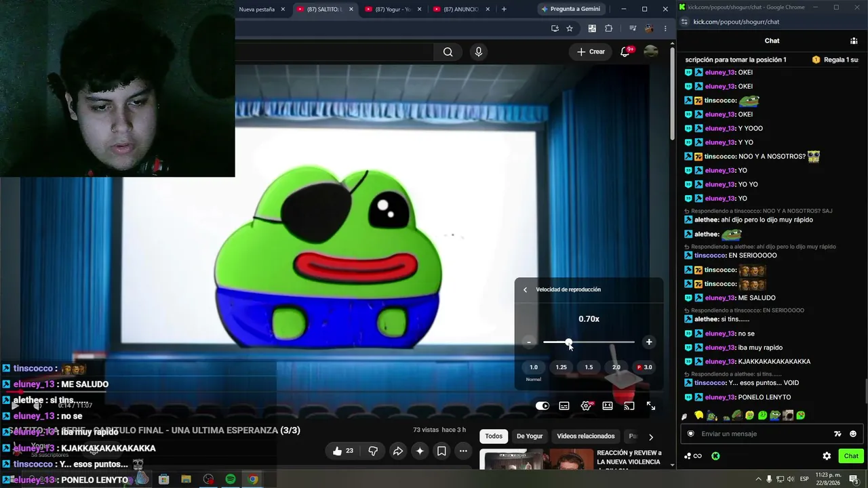Open more video actions ellipsis
Viewport: 868px width, 488px height.
[463, 451]
